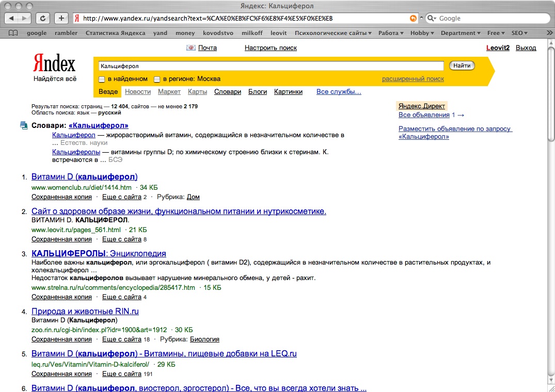Expand the SEO bookmarks folder

(x=519, y=33)
